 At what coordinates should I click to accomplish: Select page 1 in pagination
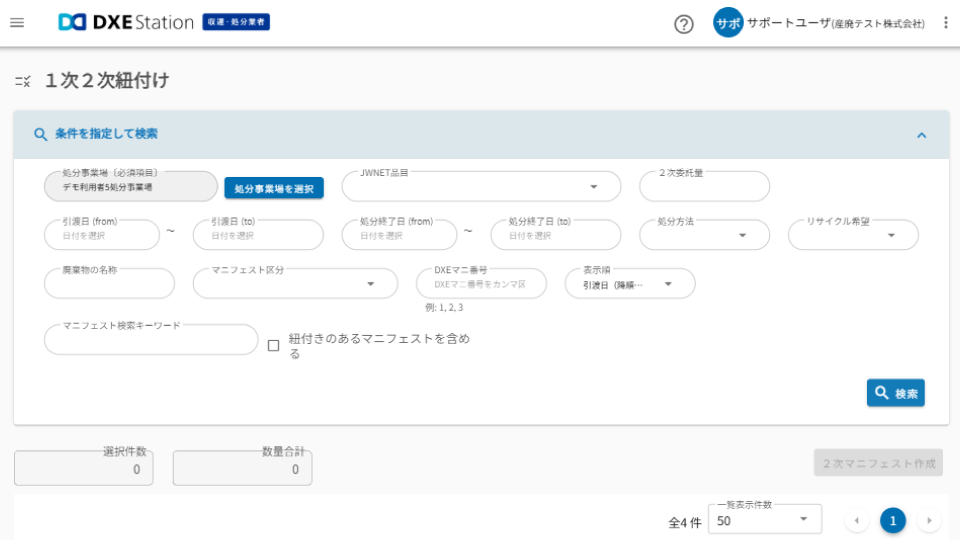(x=892, y=520)
